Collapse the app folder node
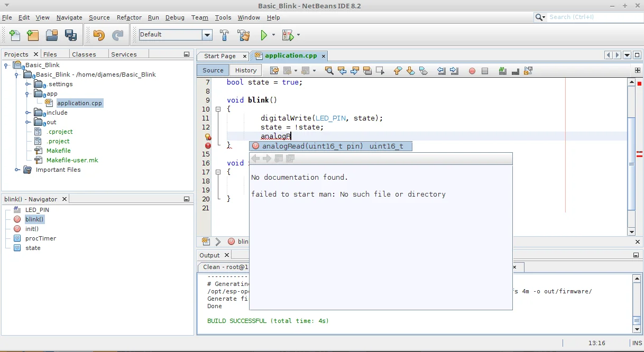Image resolution: width=644 pixels, height=352 pixels. [27, 94]
